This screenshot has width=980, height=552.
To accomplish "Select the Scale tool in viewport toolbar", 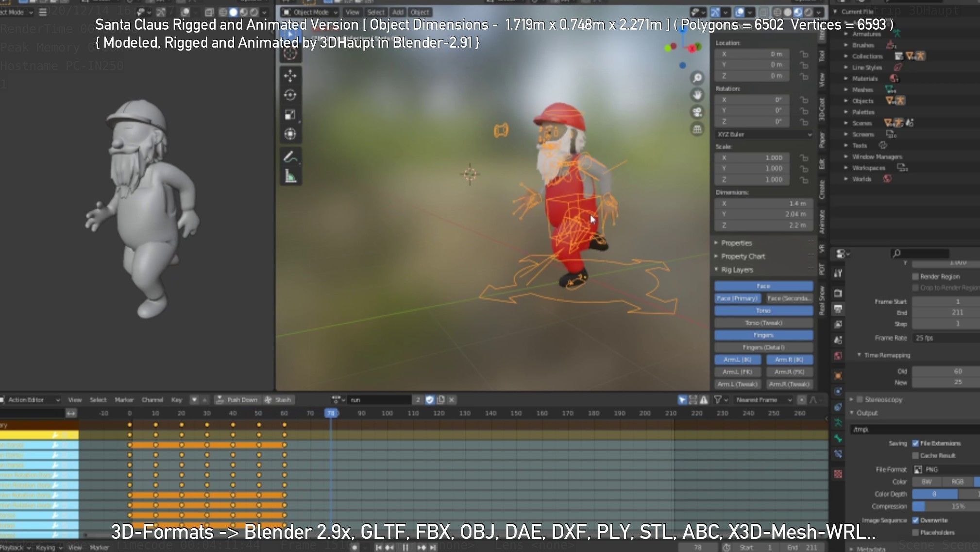I will click(x=290, y=115).
